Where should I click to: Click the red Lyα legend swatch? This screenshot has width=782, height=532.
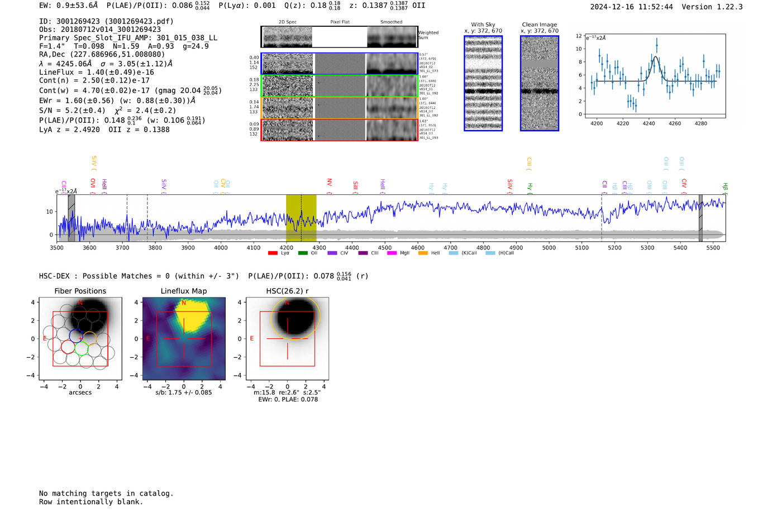tap(273, 253)
